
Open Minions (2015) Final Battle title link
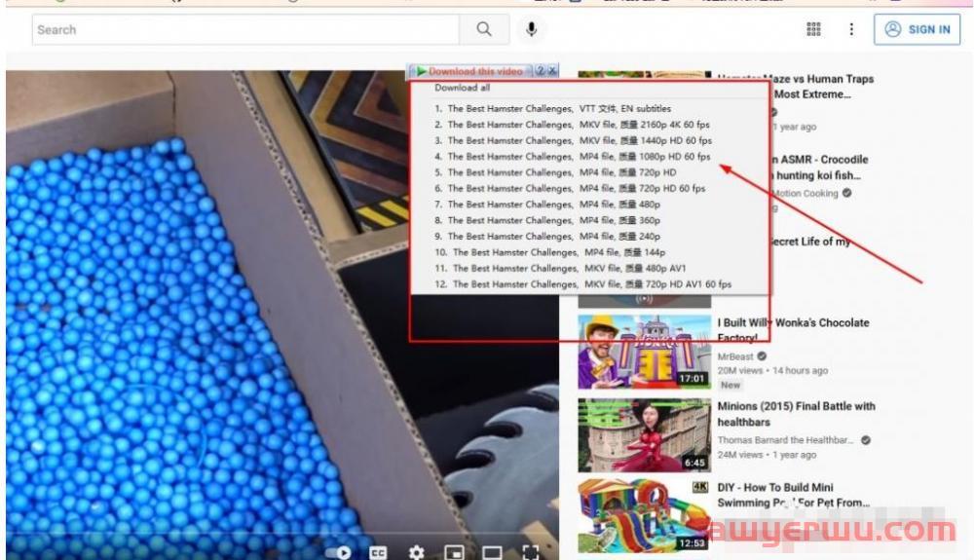[x=797, y=414]
